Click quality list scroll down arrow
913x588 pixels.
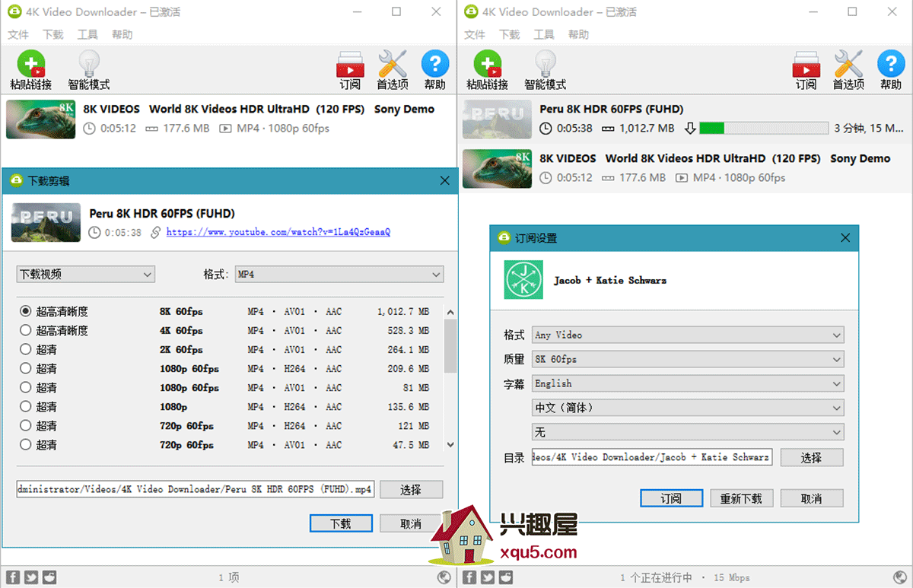[450, 444]
